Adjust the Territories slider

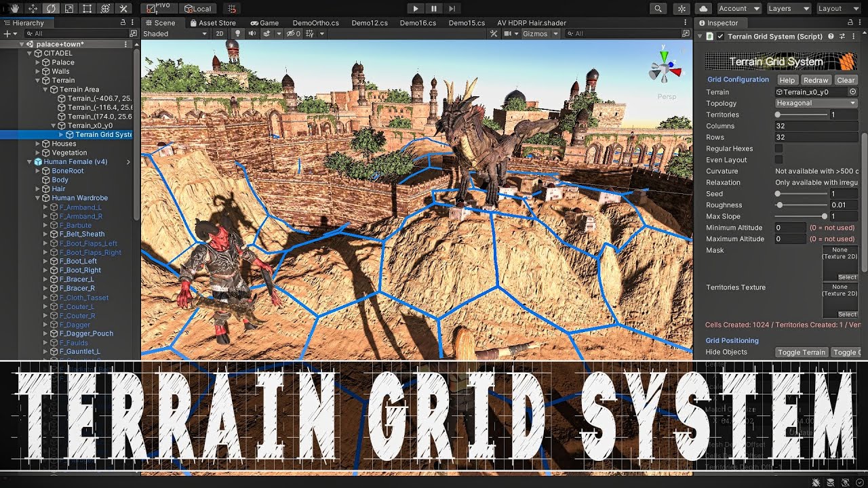[802, 115]
